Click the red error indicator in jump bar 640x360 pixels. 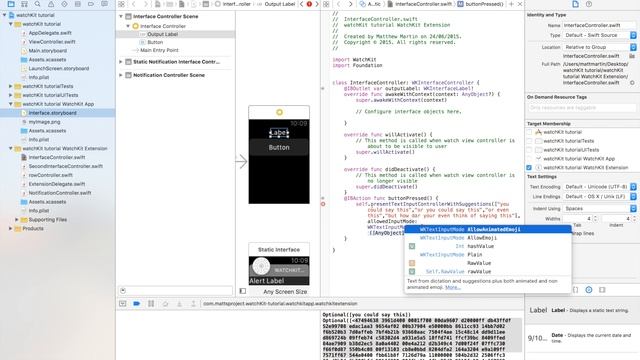309,4
